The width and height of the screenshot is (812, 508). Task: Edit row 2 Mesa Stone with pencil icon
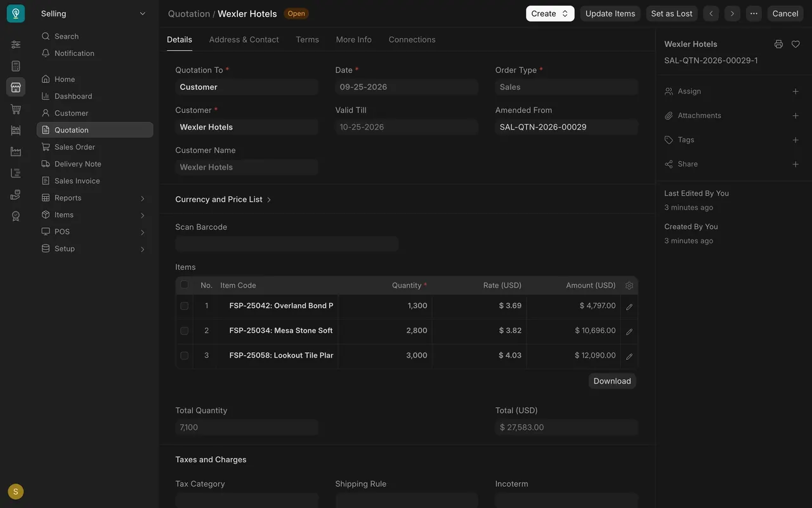coord(629,331)
